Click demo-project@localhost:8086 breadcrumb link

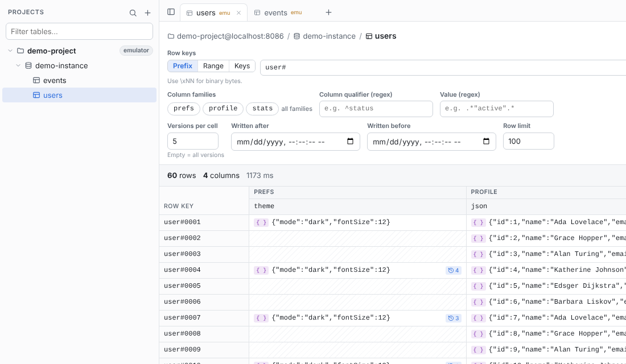click(230, 36)
